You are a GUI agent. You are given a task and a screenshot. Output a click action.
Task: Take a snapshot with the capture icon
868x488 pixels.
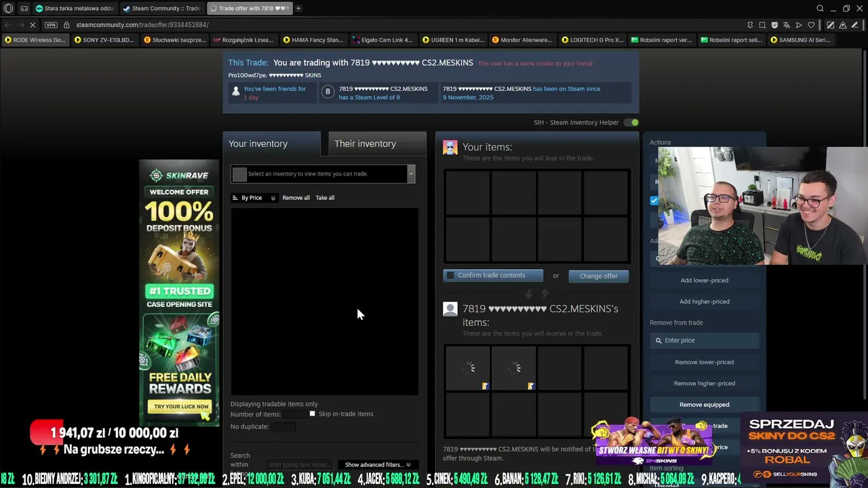[x=762, y=25]
